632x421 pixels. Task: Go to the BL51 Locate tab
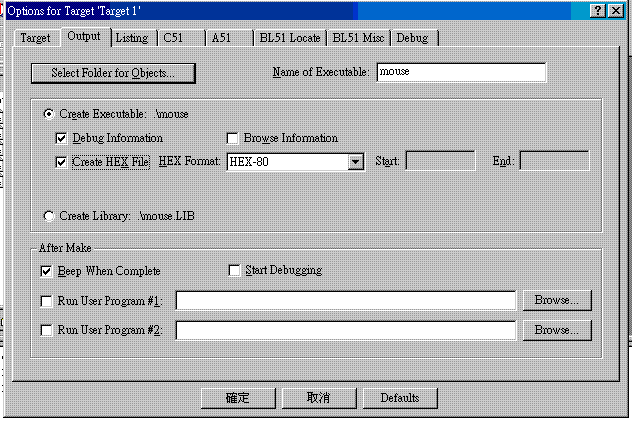pos(289,38)
